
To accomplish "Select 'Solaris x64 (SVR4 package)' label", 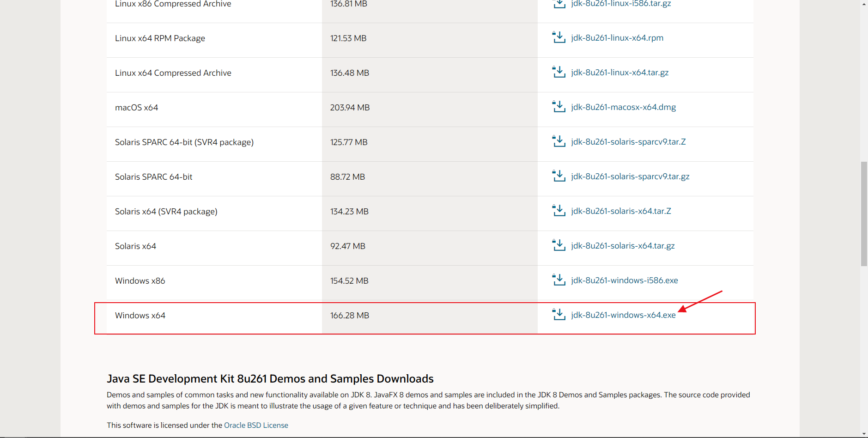I will 166,212.
